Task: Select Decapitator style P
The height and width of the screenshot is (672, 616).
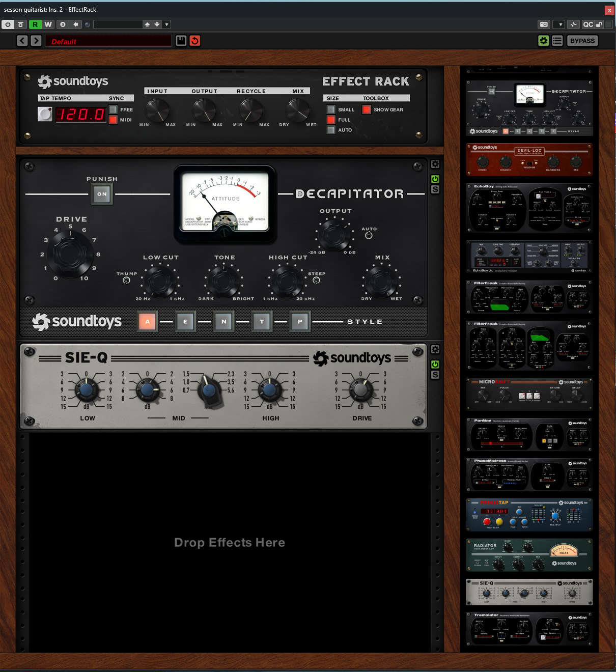Action: pos(300,322)
